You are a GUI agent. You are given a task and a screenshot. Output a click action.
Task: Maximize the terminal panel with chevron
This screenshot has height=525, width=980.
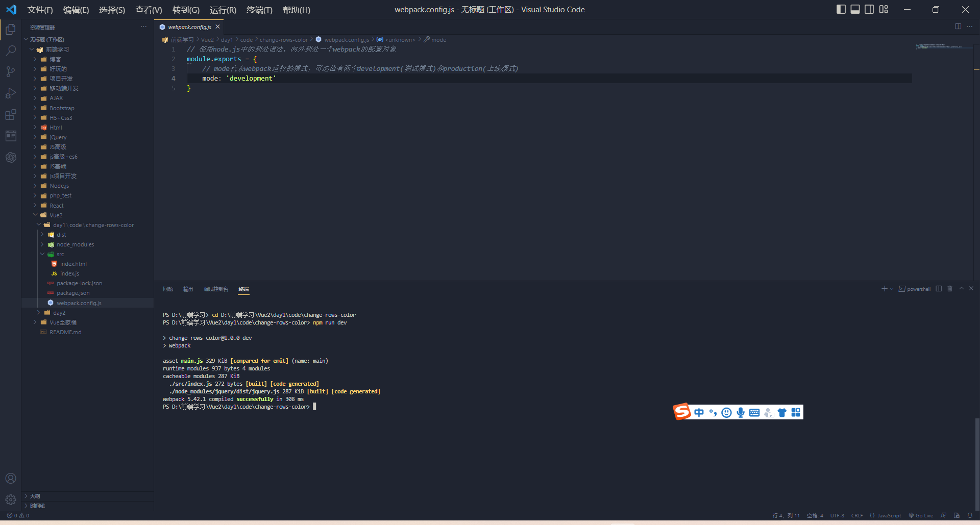[x=961, y=289]
